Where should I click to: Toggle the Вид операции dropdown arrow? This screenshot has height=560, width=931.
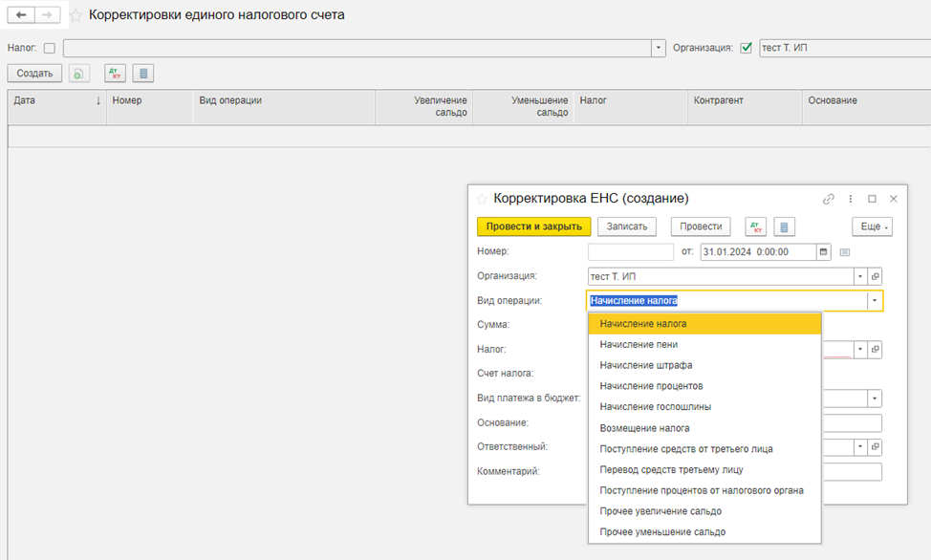tap(874, 301)
